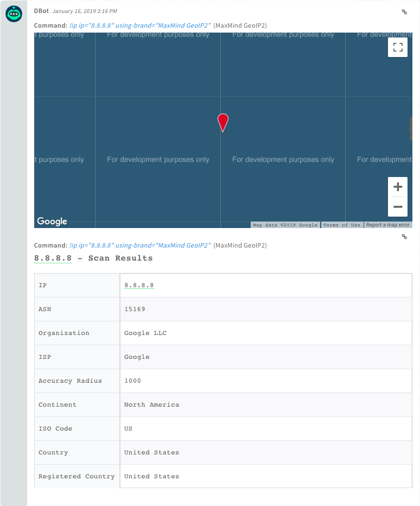Image resolution: width=420 pixels, height=506 pixels.
Task: Copy link icon beside Scan Results entry
Action: pos(404,237)
